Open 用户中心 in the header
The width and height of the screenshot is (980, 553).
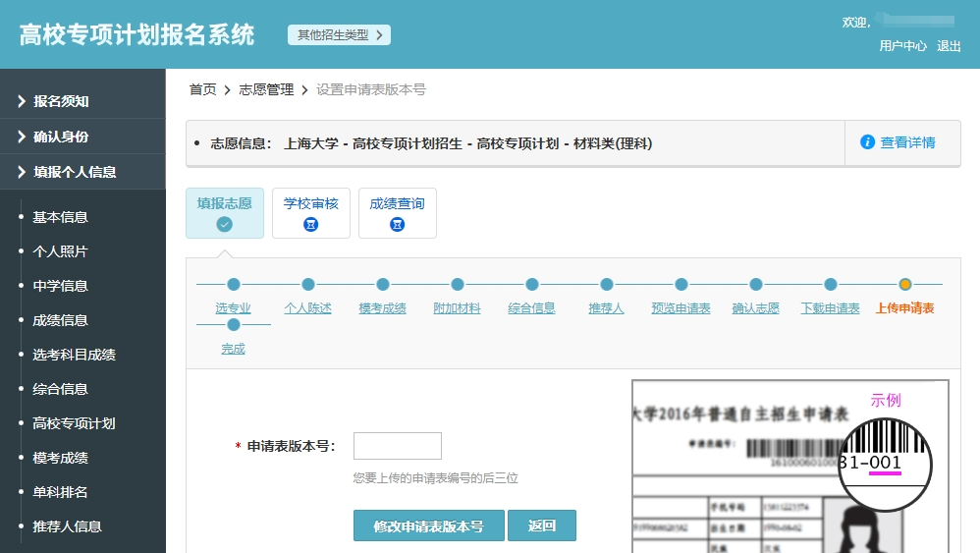pos(902,45)
